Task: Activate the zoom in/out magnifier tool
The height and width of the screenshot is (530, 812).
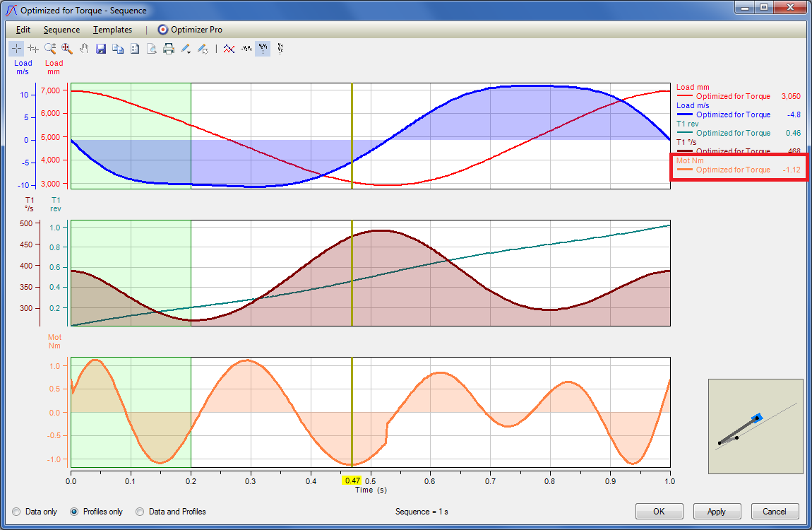Action: coord(50,49)
